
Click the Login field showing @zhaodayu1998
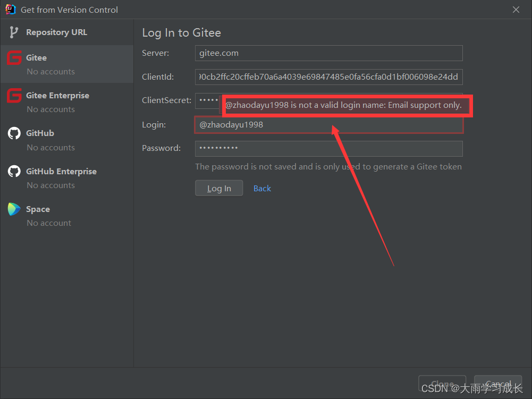tap(328, 124)
